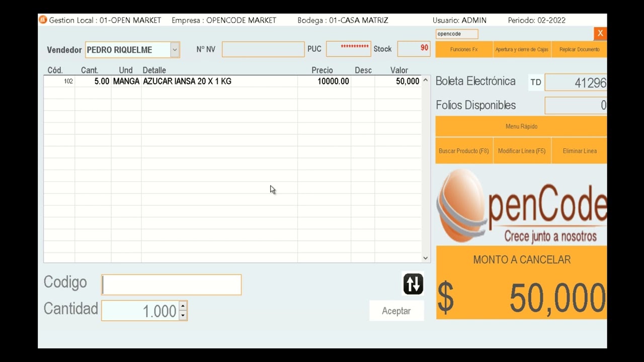Click Periodo: 02-2022 header text
Screen dimensions: 644x362
(x=536, y=20)
